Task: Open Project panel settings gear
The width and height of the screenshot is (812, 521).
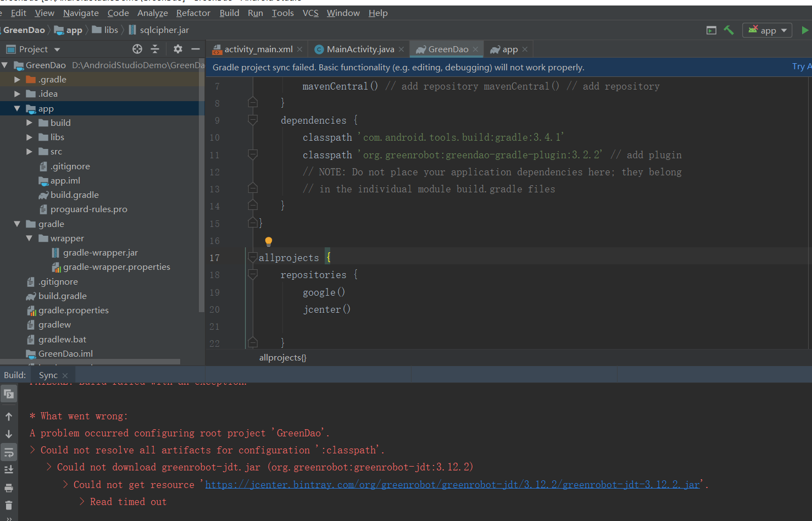Action: pos(177,49)
